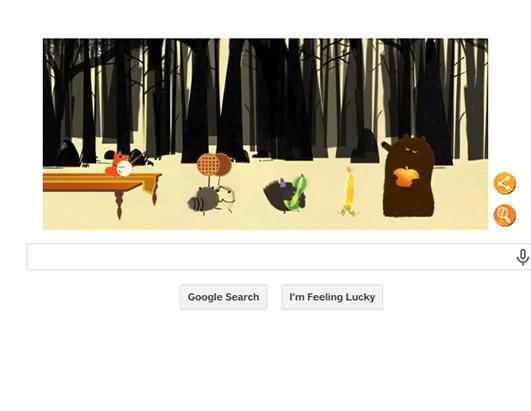Focus the Google search text field

point(271,257)
